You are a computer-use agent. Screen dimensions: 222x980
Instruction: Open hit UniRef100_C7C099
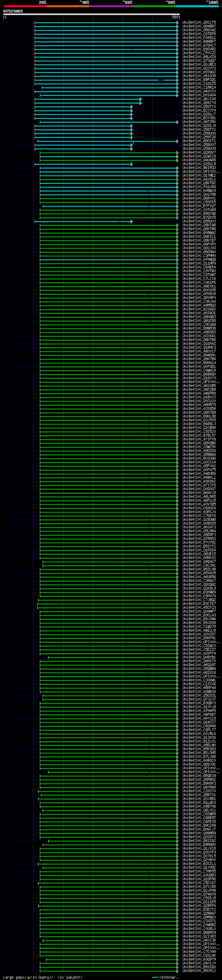click(199, 951)
